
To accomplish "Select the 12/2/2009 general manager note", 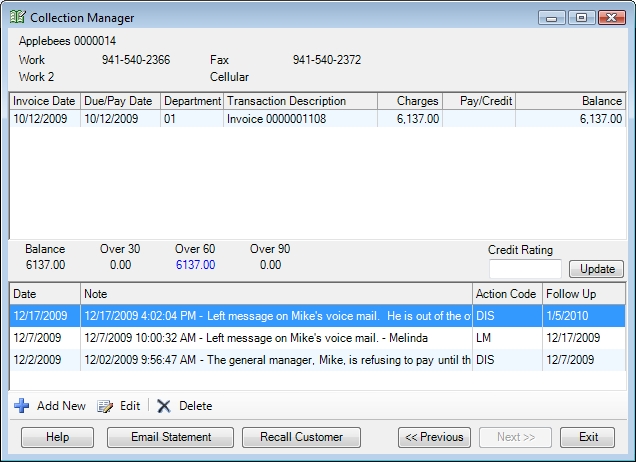I will pyautogui.click(x=240, y=359).
